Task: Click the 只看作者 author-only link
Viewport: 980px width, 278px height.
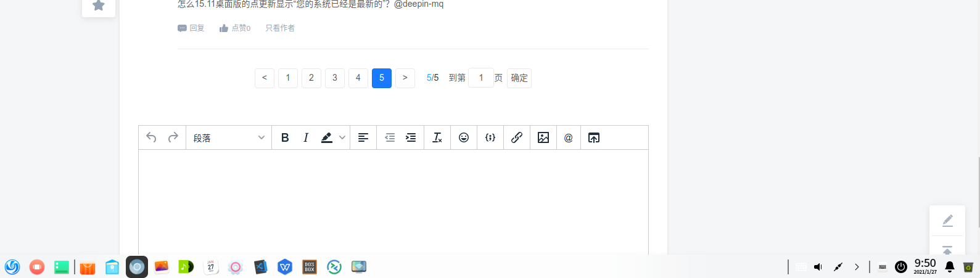Action: tap(280, 28)
